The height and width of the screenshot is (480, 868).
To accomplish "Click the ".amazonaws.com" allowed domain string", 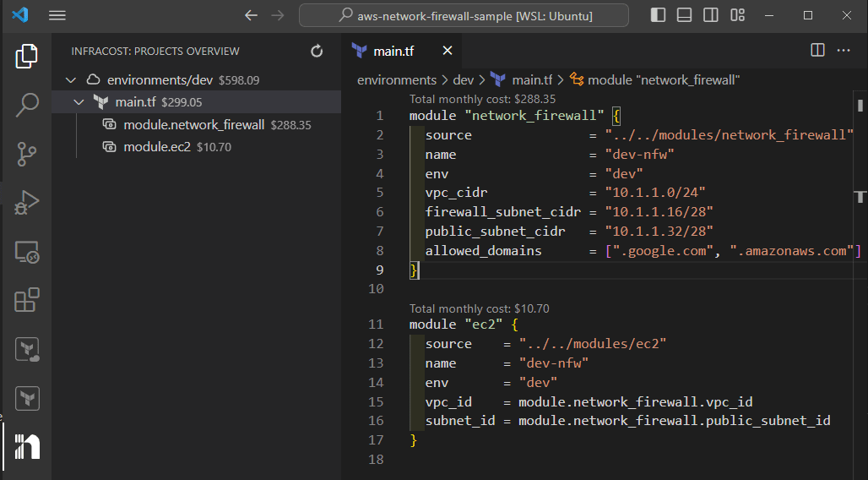I will click(x=791, y=251).
